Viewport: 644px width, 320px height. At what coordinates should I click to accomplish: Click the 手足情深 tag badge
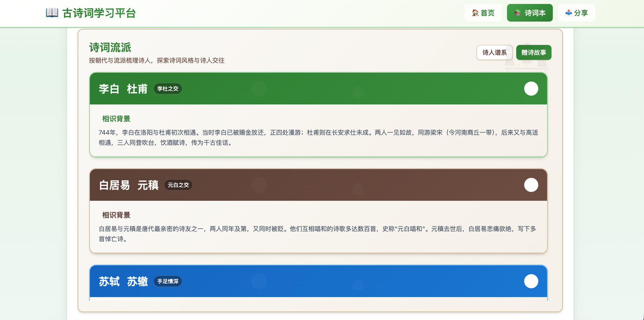click(168, 281)
